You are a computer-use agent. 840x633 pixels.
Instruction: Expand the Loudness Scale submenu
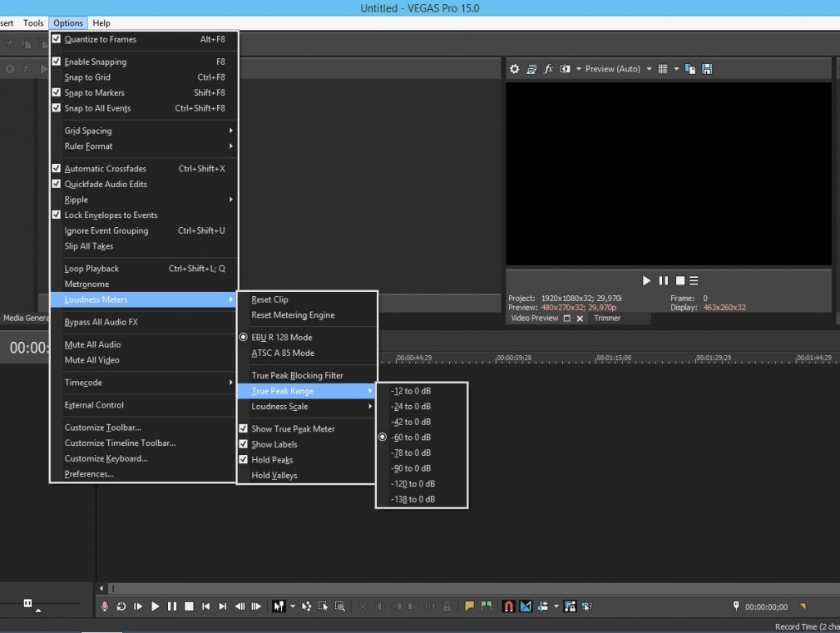click(307, 407)
